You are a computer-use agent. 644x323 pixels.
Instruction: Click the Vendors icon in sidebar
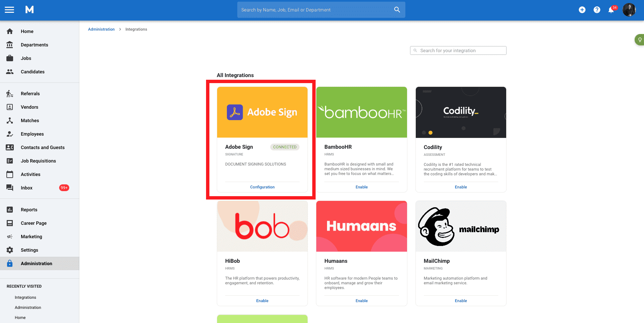click(x=10, y=107)
